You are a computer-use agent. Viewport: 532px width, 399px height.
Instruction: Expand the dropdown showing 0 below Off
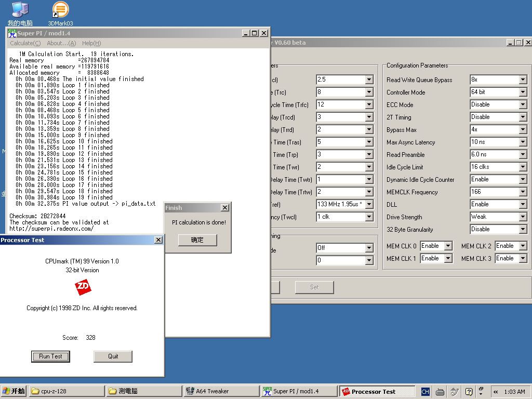pyautogui.click(x=369, y=261)
